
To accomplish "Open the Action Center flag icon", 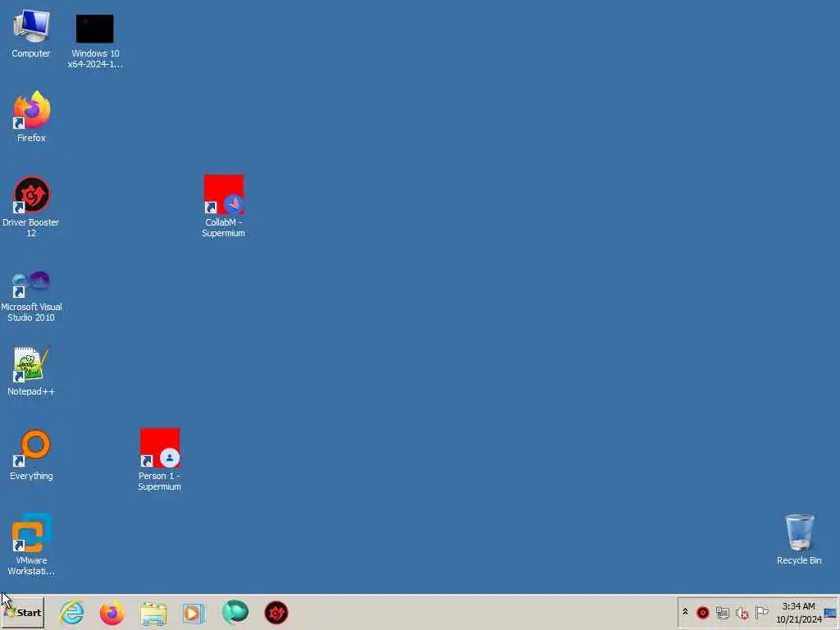I will point(761,612).
